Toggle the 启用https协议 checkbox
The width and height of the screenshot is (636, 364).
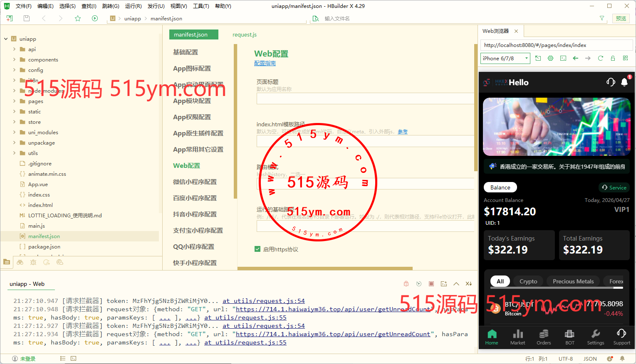(x=257, y=249)
